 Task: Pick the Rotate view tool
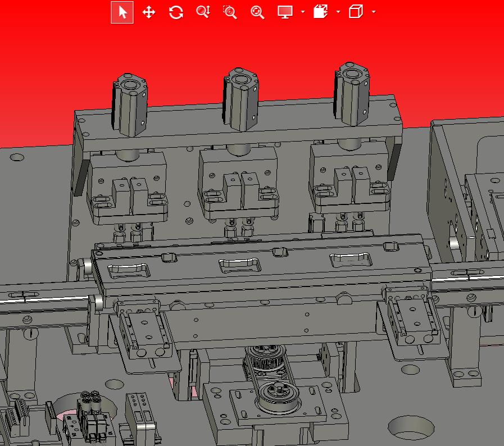click(176, 12)
